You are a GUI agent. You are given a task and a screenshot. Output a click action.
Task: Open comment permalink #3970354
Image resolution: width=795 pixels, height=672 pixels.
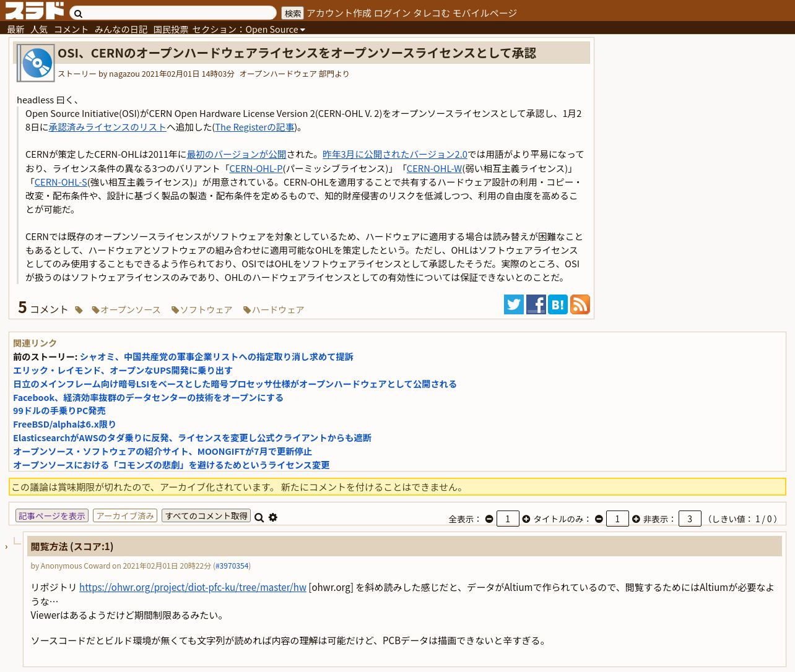coord(232,566)
